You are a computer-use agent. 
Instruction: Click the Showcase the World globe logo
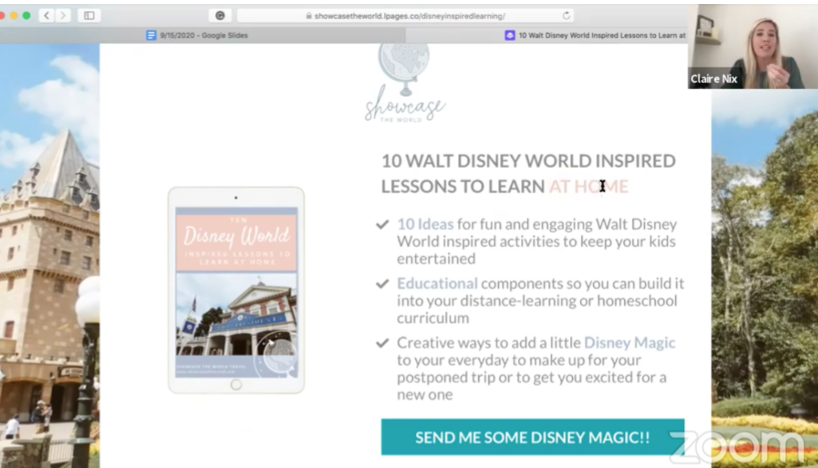click(404, 83)
